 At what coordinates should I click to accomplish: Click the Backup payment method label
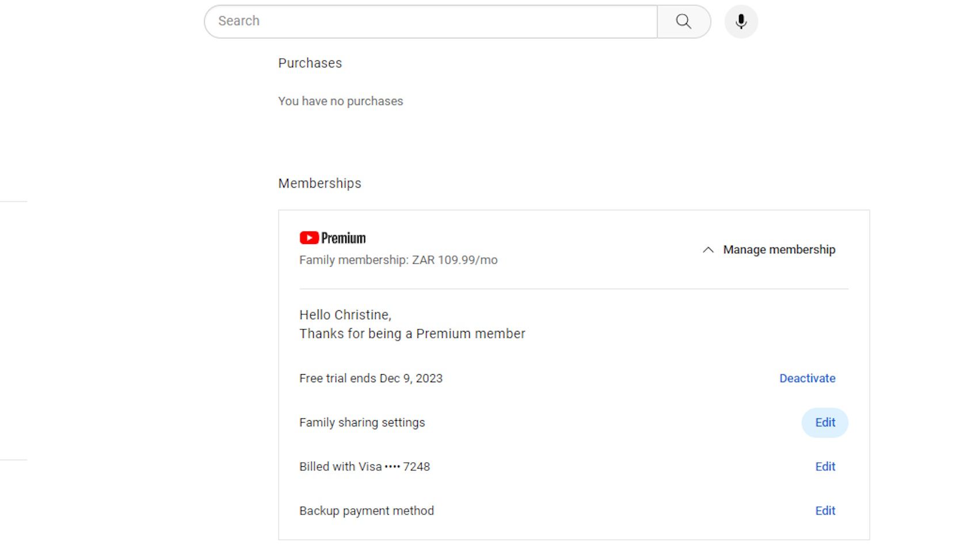coord(366,510)
